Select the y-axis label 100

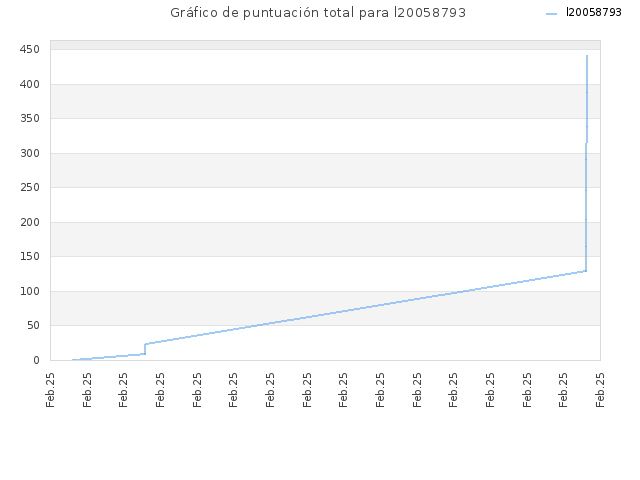30,291
